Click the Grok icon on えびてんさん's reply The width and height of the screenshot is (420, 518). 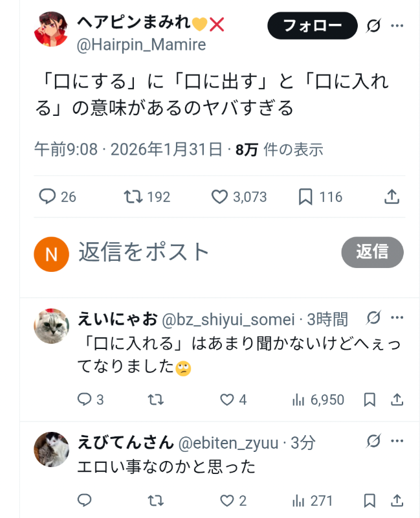tap(373, 442)
